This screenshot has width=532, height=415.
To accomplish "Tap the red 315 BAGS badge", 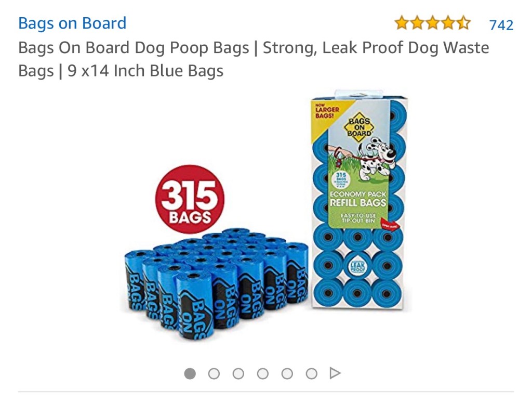I will click(190, 199).
